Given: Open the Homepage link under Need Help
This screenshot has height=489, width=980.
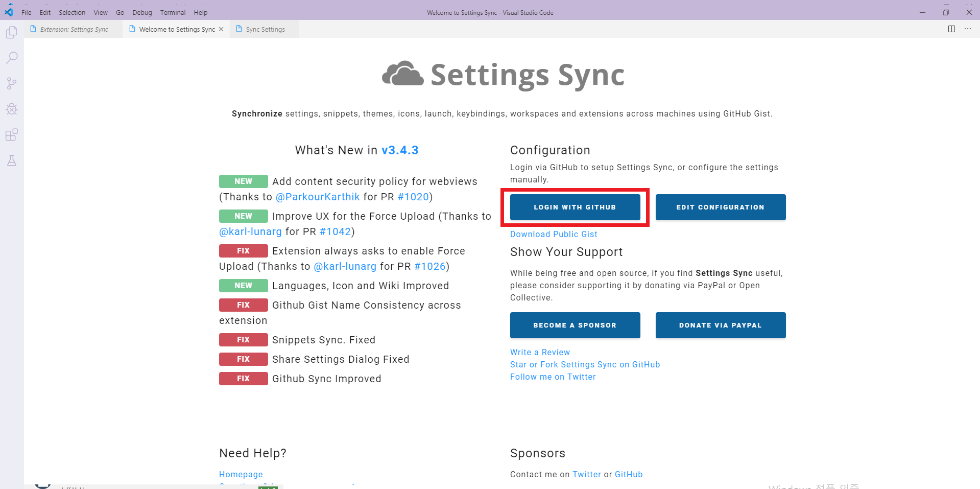Looking at the screenshot, I should (241, 474).
